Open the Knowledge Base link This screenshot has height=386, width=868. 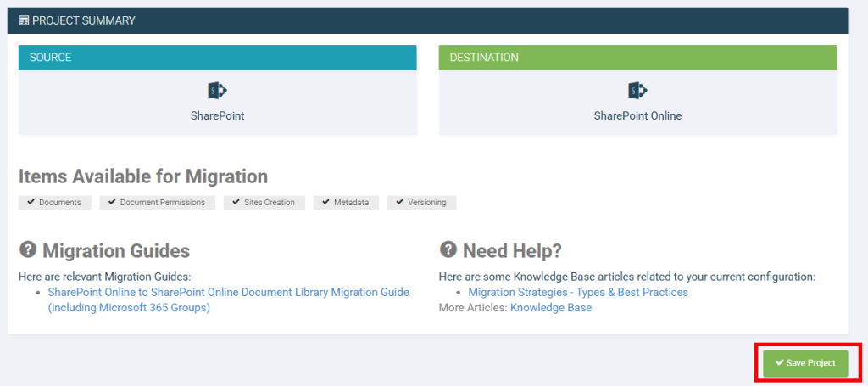coord(551,307)
